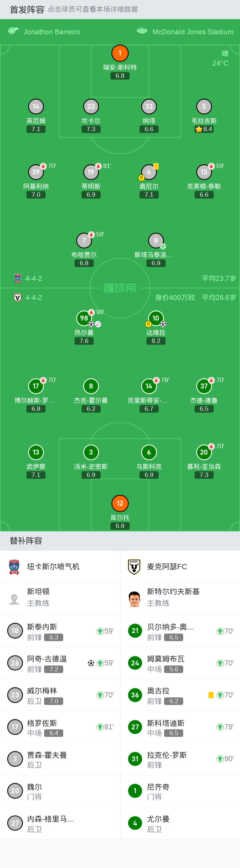Select substitute 阿奇-古德温 row
Image resolution: width=240 pixels, height=868 pixels.
pos(60,663)
